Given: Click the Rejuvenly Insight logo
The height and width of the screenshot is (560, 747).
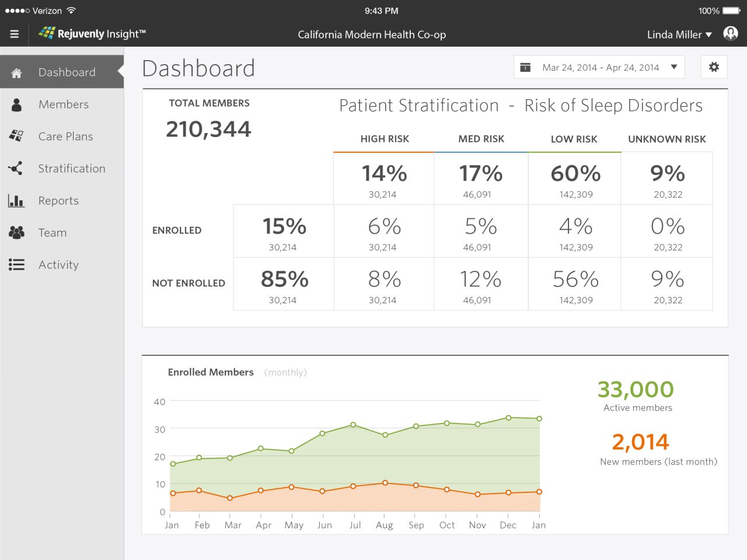Looking at the screenshot, I should click(92, 34).
